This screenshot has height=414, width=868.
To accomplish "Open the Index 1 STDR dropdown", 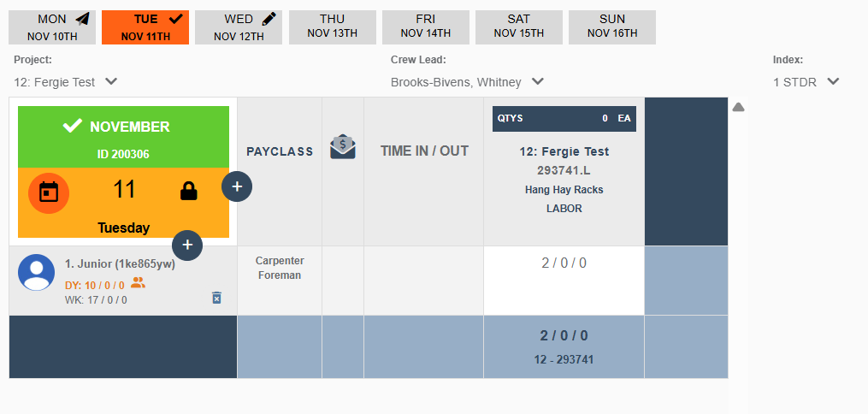I will [x=806, y=82].
